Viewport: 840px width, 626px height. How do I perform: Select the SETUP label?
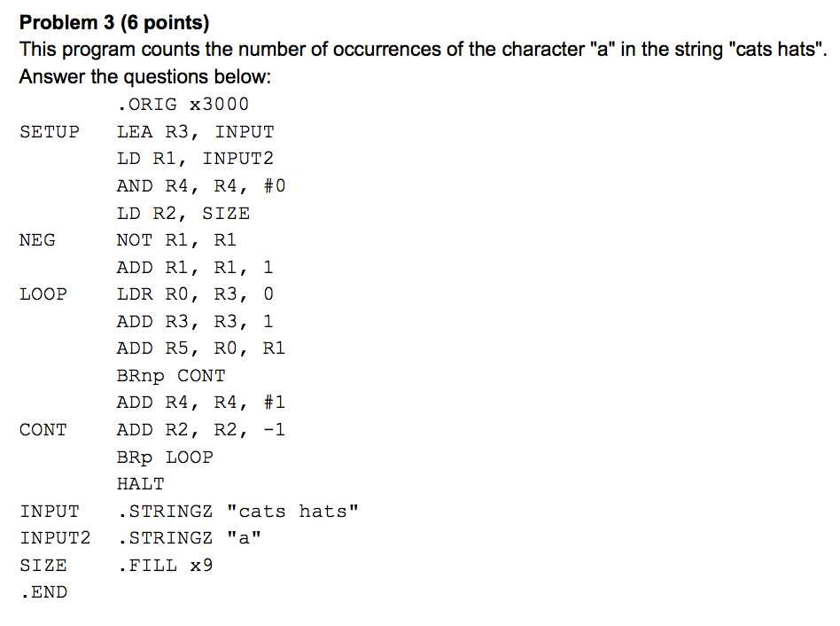49,132
